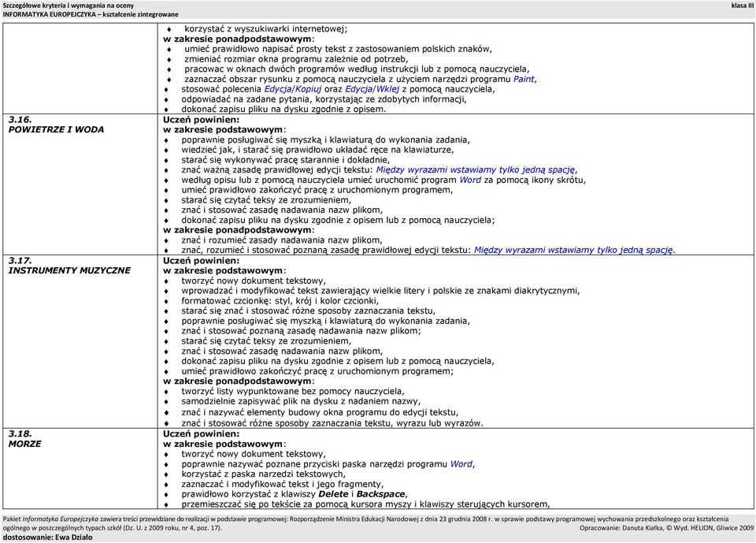Click the bold word 'Delete'

tap(334, 494)
